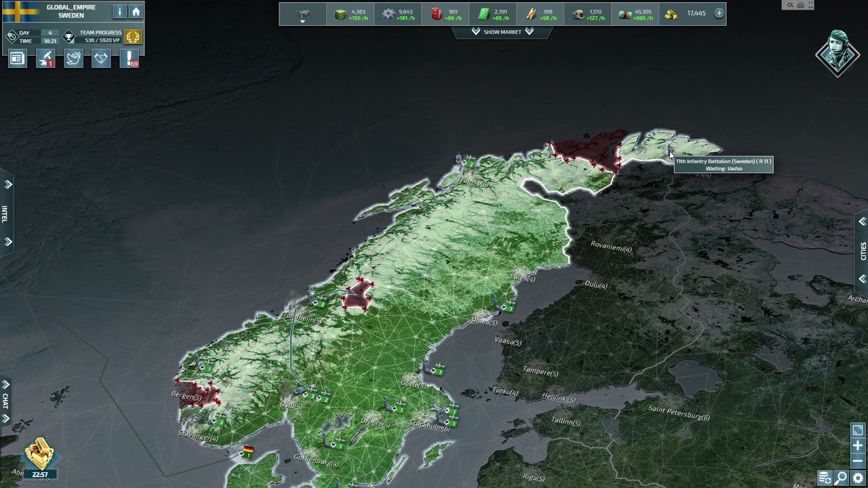868x488 pixels.
Task: Expand Cities panel with upper arrow
Action: point(862,222)
